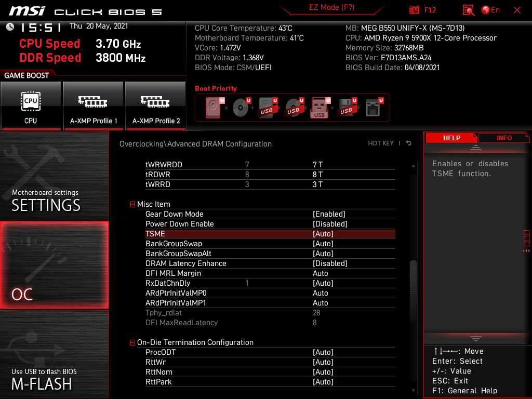Switch to the INFO tab
Viewport: 532px width, 399px height.
click(504, 138)
